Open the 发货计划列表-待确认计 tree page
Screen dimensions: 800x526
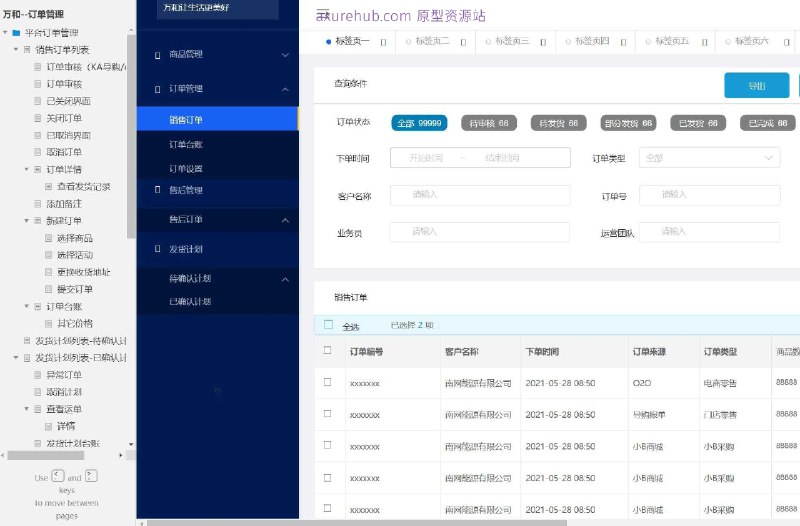(81, 340)
